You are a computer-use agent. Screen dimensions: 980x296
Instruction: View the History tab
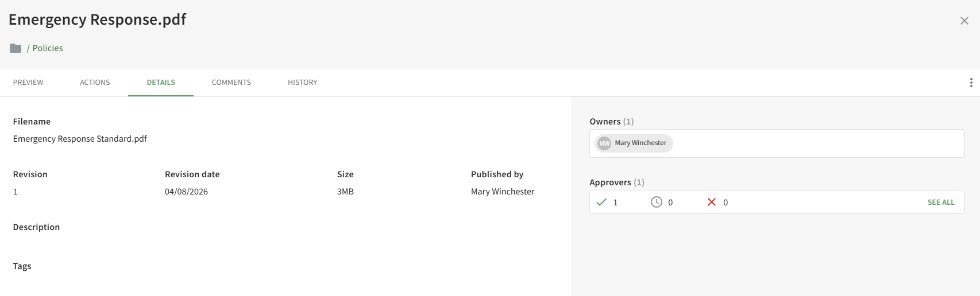pyautogui.click(x=302, y=83)
